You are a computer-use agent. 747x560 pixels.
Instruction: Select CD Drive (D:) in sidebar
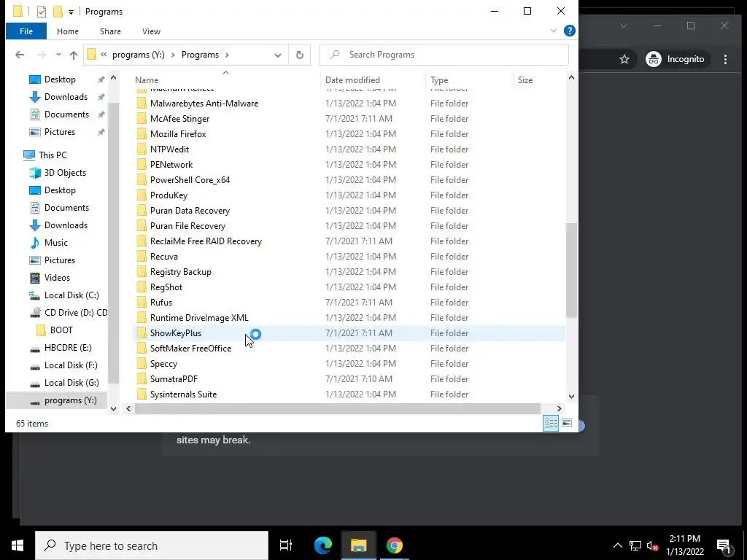[x=76, y=313]
